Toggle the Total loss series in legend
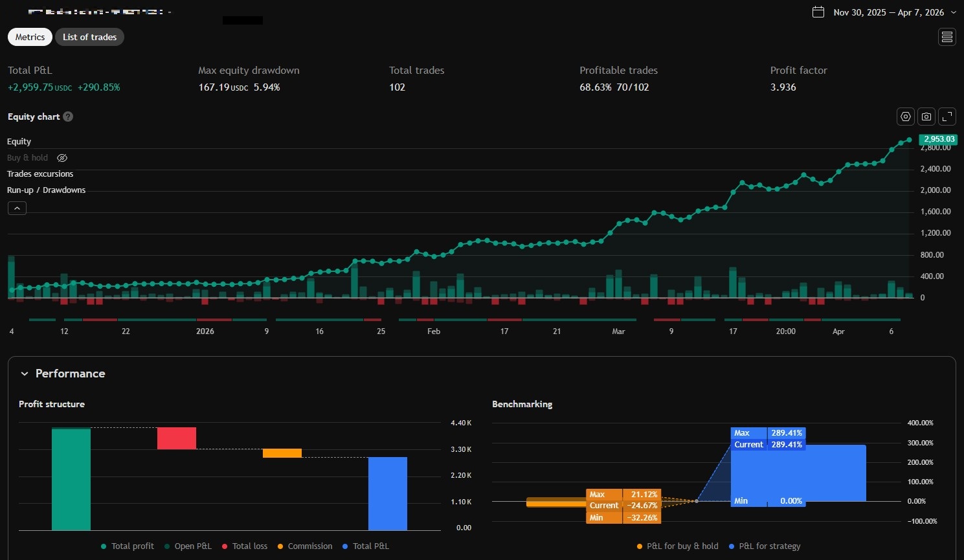 coord(225,546)
